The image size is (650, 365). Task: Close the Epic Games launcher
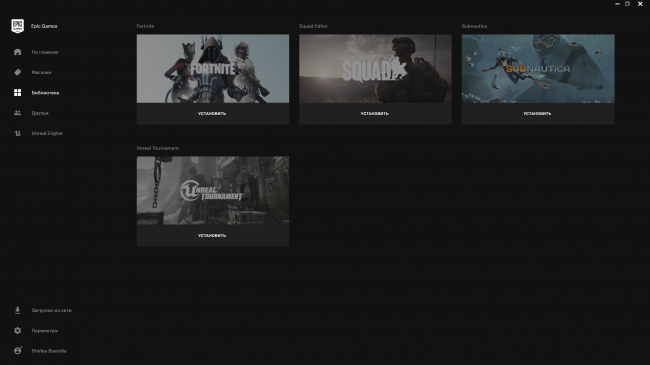(640, 4)
